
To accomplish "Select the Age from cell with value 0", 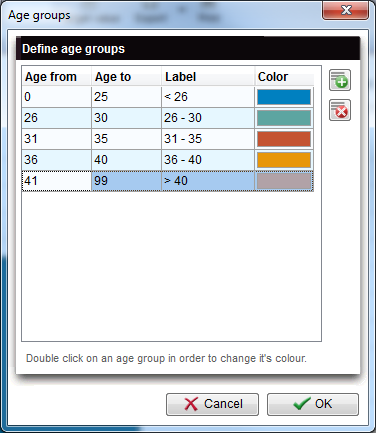I will click(57, 97).
